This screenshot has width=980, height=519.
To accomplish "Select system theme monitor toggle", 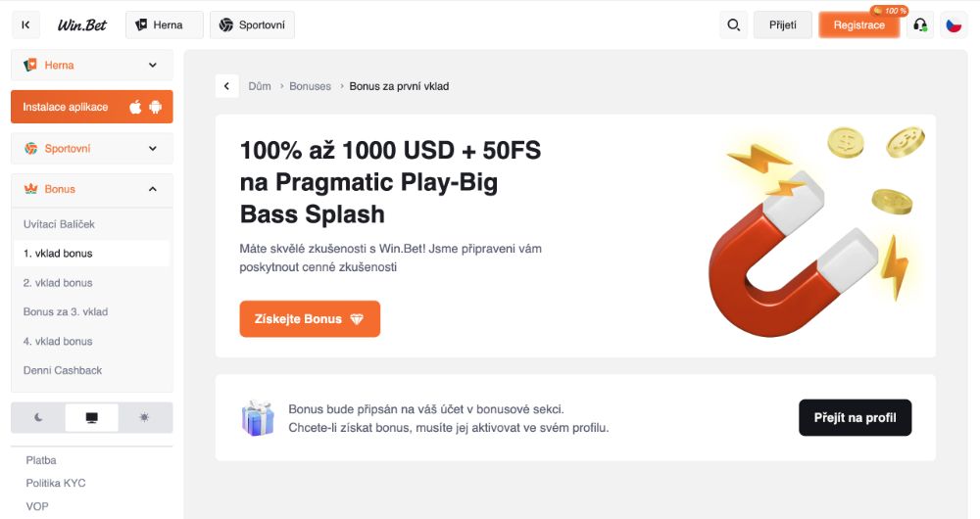I will (92, 417).
